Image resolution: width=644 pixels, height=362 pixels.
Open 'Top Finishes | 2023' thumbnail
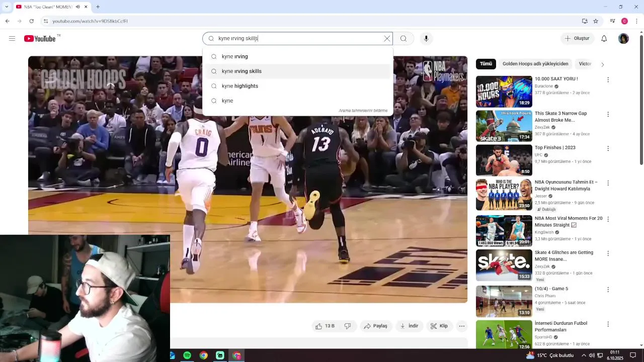(x=504, y=160)
